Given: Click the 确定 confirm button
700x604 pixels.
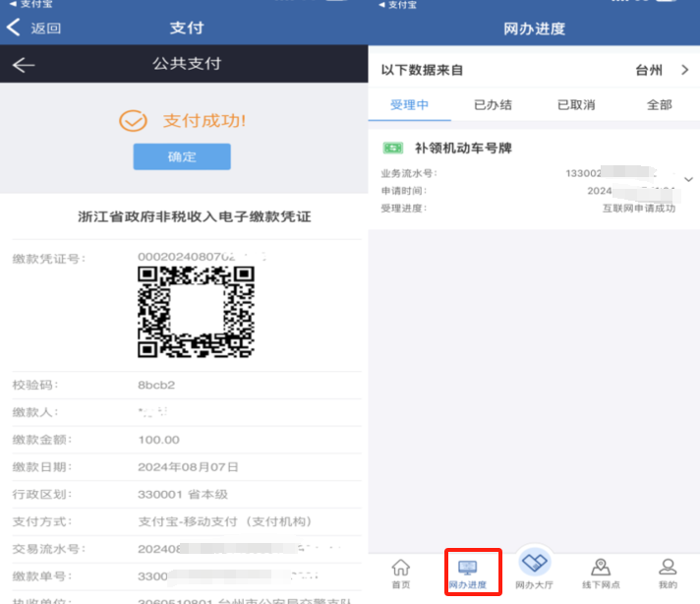Looking at the screenshot, I should click(x=182, y=156).
